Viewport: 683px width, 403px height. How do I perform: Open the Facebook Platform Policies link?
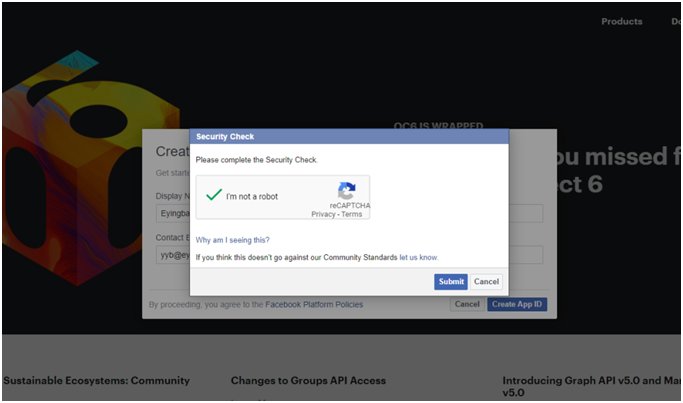(314, 305)
